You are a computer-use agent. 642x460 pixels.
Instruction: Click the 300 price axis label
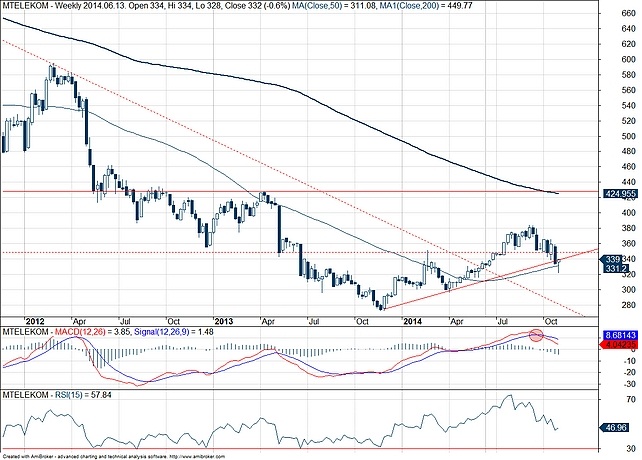coord(628,290)
